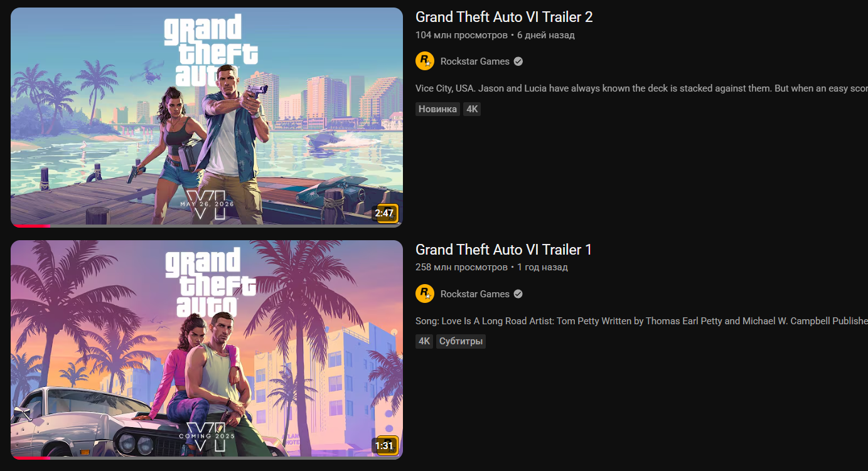Screen dimensions: 868x471
Task: Click the Love Is A Long Road description
Action: 641,321
